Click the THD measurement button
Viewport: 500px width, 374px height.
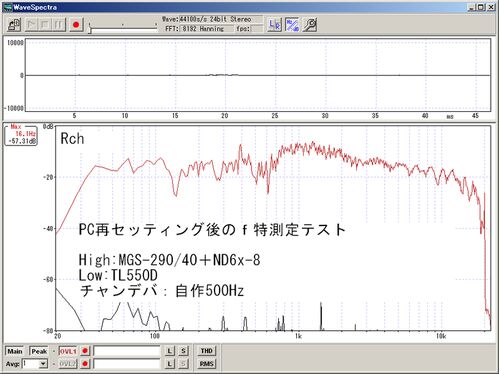click(x=206, y=351)
